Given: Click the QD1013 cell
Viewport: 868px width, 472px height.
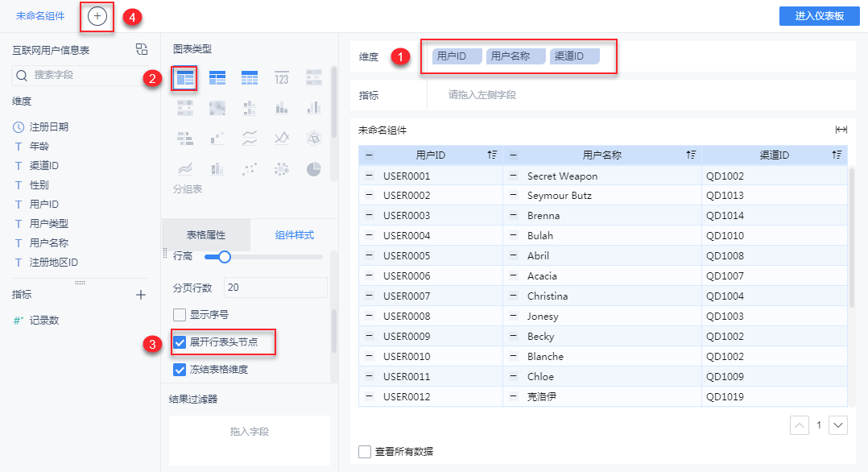Looking at the screenshot, I should (x=774, y=196).
